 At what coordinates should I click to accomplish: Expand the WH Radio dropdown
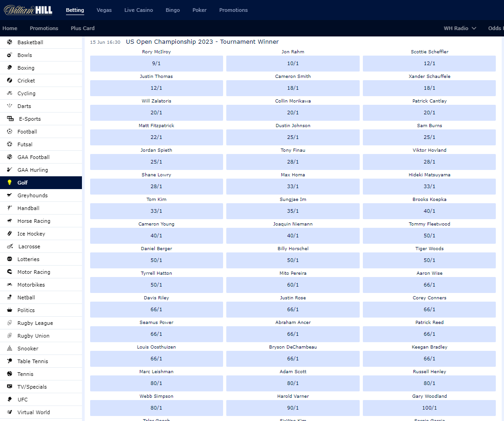click(x=460, y=28)
